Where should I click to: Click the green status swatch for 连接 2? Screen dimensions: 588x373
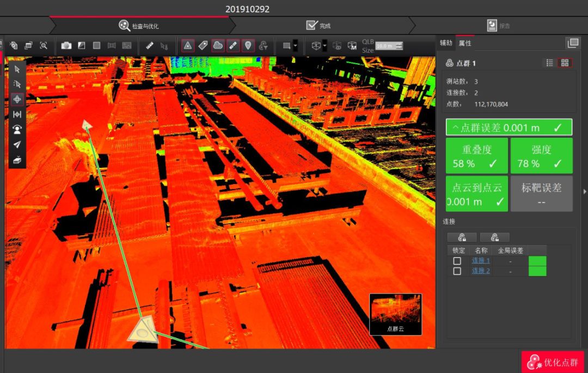(x=537, y=271)
